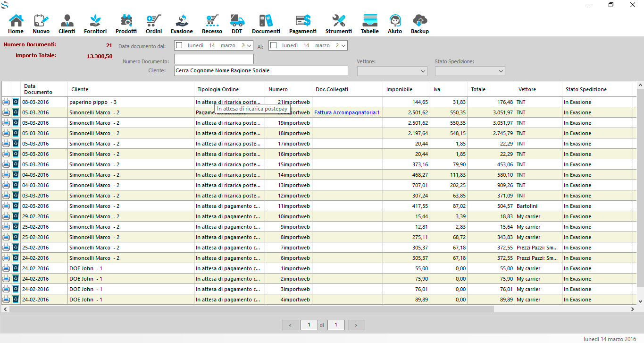Expand the Stato Spedizione dropdown

click(501, 71)
